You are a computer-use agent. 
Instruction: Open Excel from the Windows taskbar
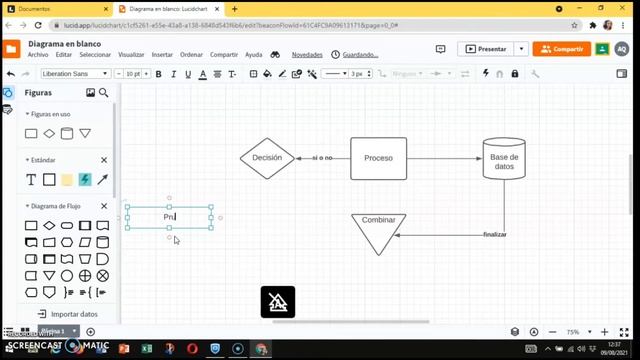pos(147,349)
